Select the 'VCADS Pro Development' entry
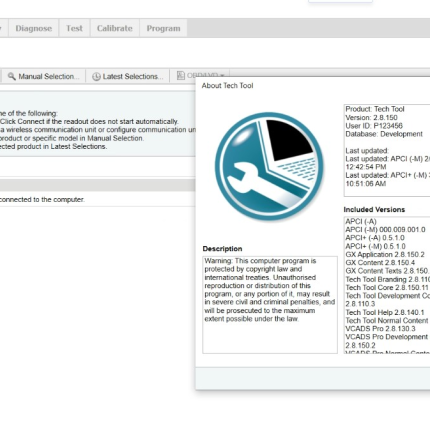The height and width of the screenshot is (430, 430). point(387,337)
